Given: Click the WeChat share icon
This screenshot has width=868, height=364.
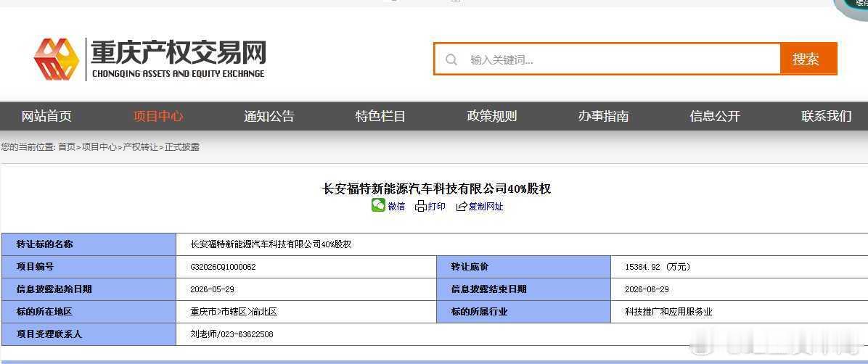Looking at the screenshot, I should (378, 205).
